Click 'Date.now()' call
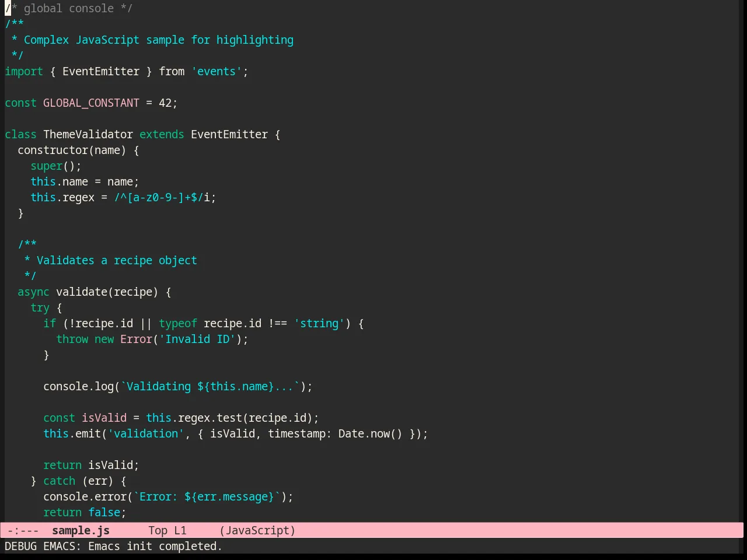The width and height of the screenshot is (747, 560). (371, 433)
